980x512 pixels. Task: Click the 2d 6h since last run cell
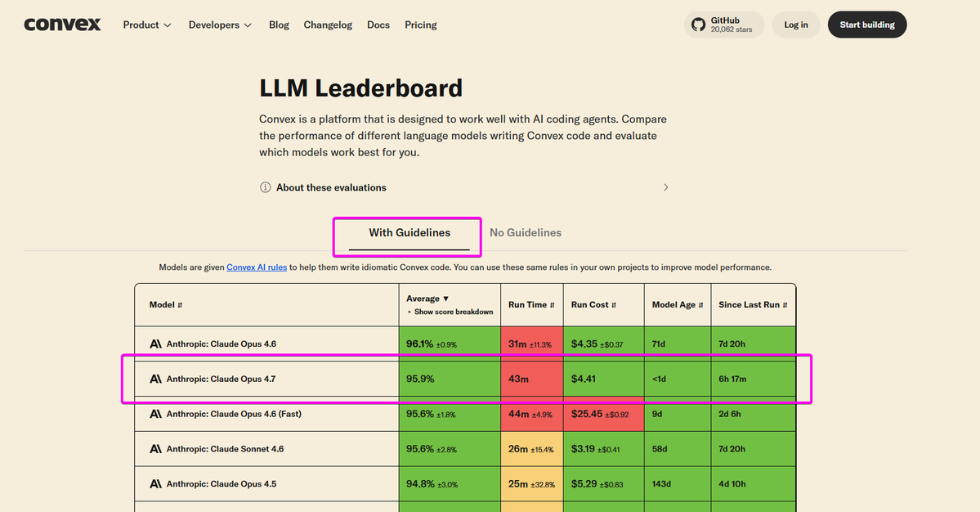pos(753,414)
